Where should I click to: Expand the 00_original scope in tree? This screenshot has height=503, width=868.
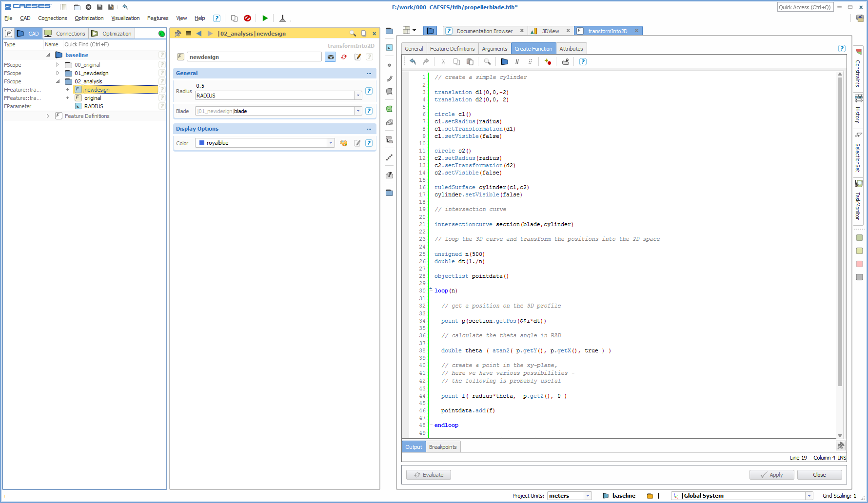click(x=58, y=65)
